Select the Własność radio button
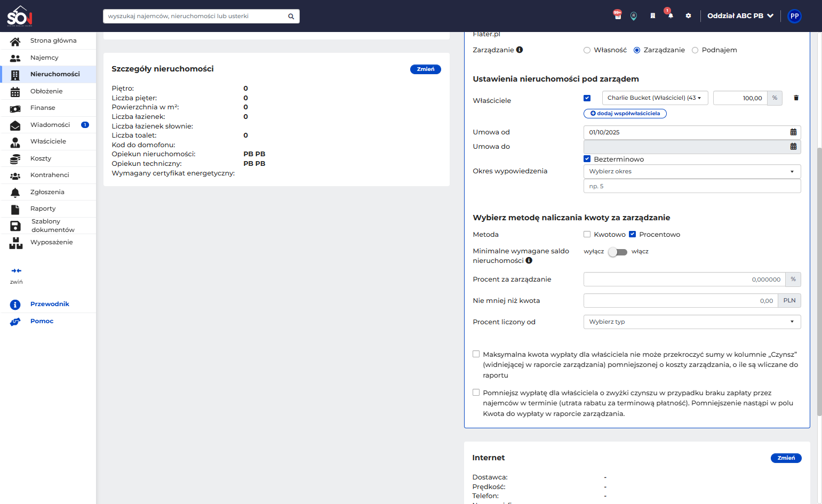822x504 pixels. pos(587,50)
